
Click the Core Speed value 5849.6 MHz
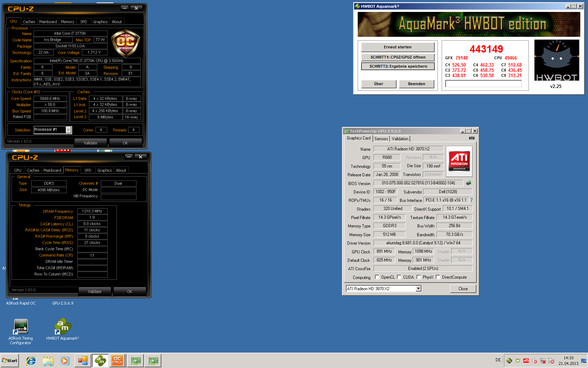point(50,98)
